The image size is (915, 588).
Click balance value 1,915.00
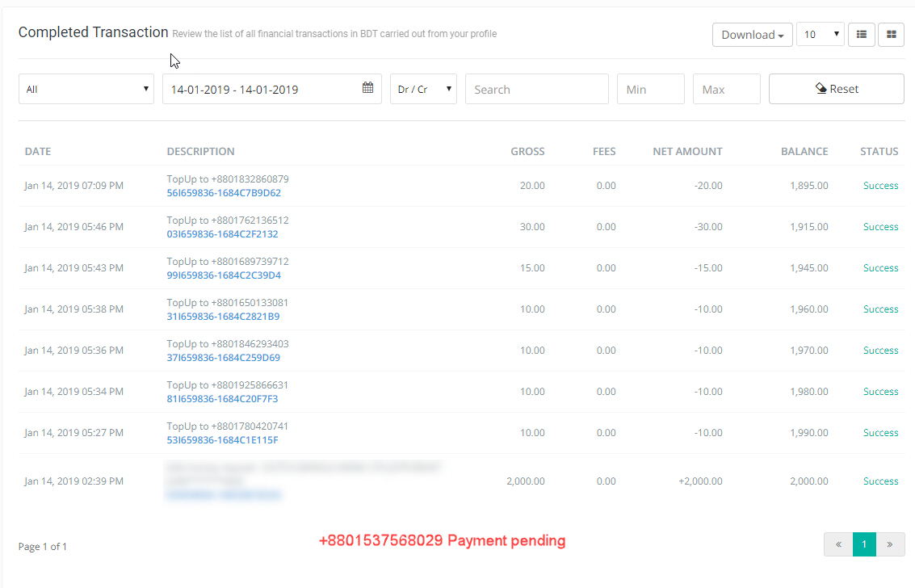(x=808, y=227)
